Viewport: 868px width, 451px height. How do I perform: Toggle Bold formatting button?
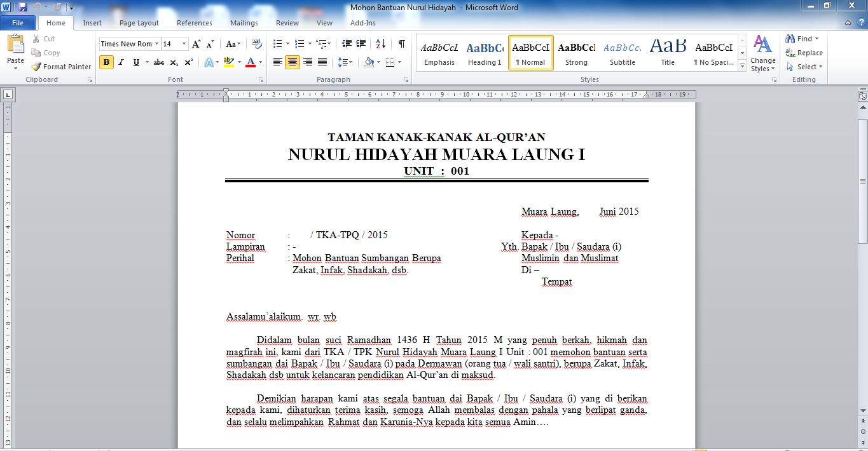[x=106, y=62]
